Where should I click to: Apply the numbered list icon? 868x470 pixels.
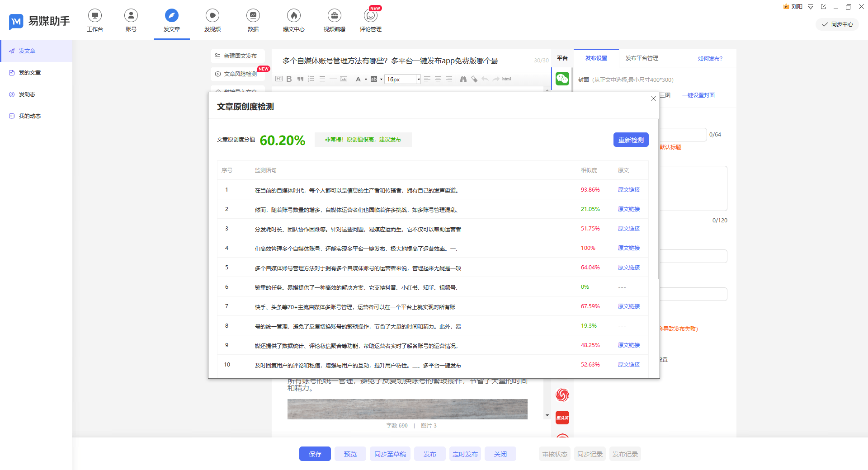coord(311,79)
